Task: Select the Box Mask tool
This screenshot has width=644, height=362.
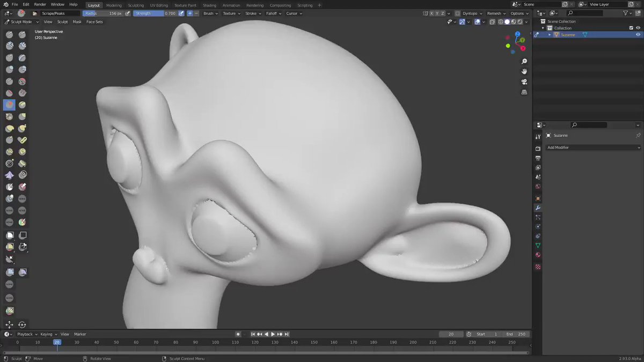Action: pyautogui.click(x=10, y=235)
